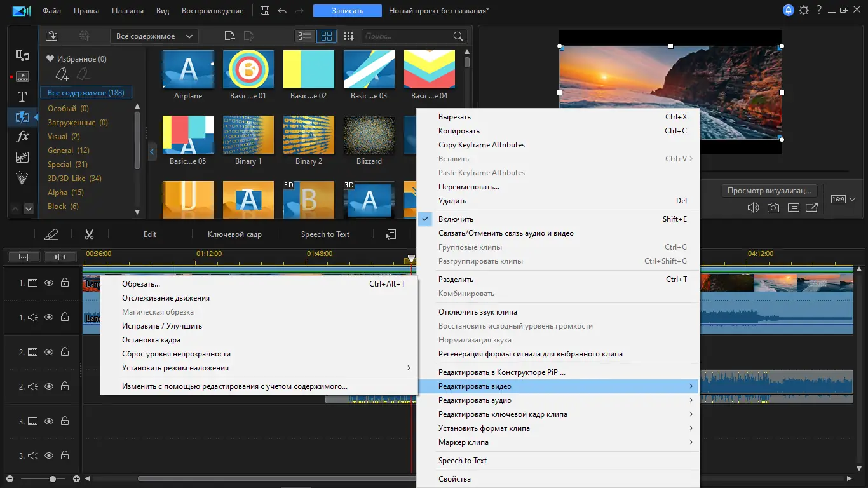Mute audio track 1 with its eye

(49, 317)
